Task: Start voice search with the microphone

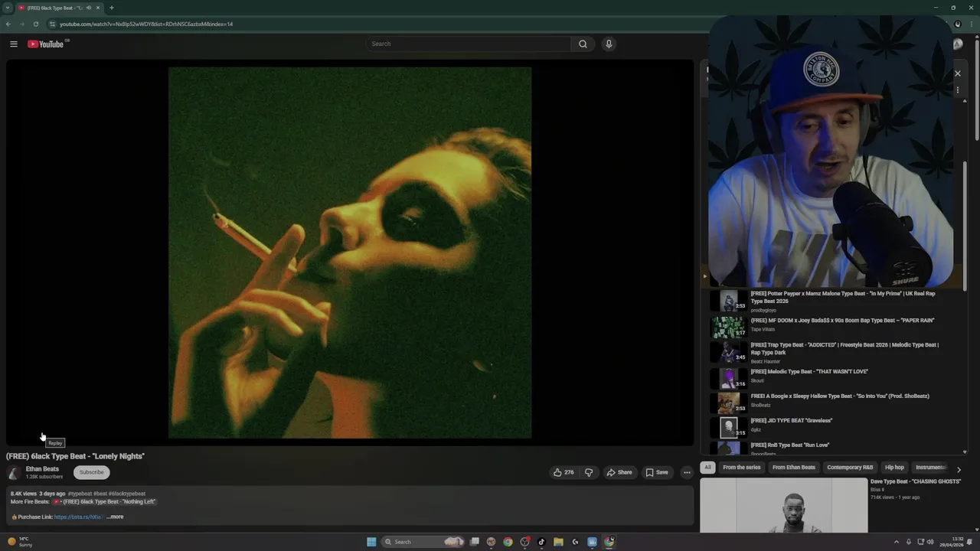Action: tap(609, 44)
